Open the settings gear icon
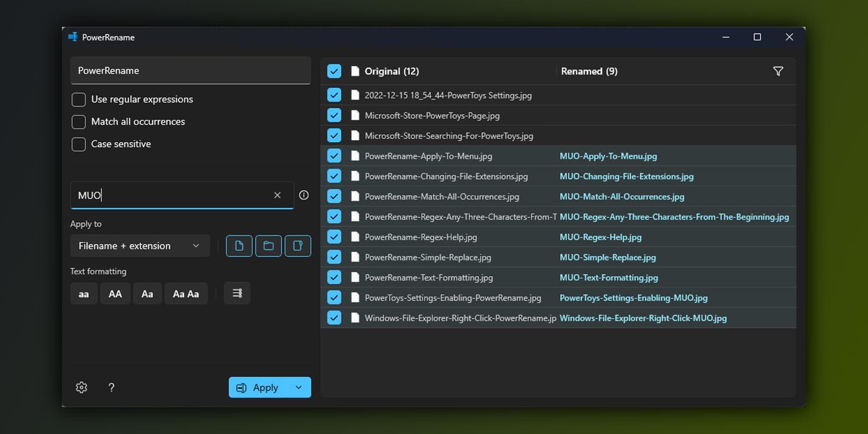The height and width of the screenshot is (434, 868). (x=82, y=388)
